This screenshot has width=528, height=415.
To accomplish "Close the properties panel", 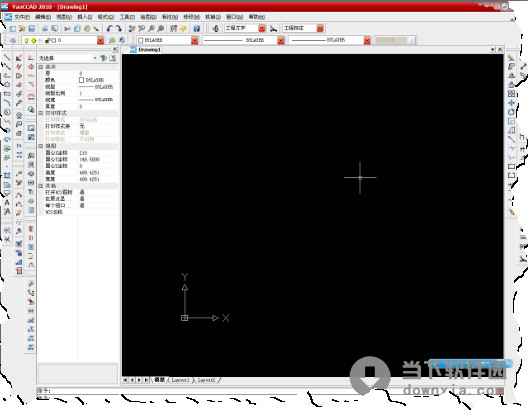I will [x=115, y=50].
